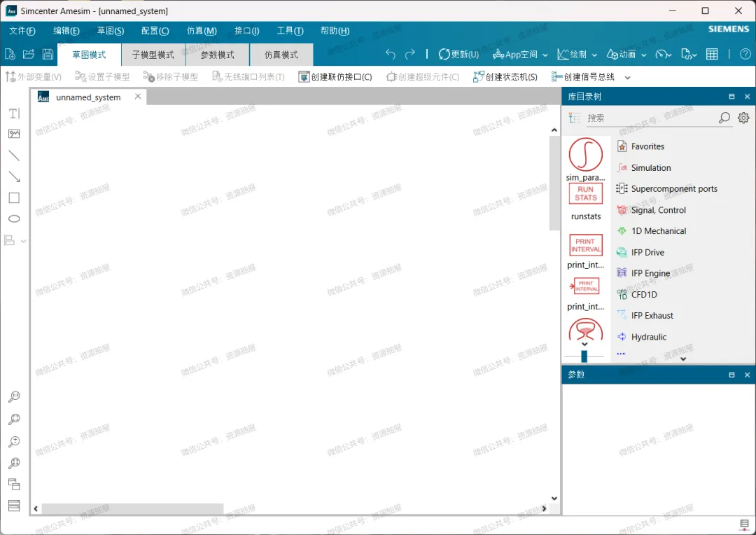Expand the toolbar overflow chevron after 创建信号总线
Screen dimensions: 756x535
click(627, 77)
